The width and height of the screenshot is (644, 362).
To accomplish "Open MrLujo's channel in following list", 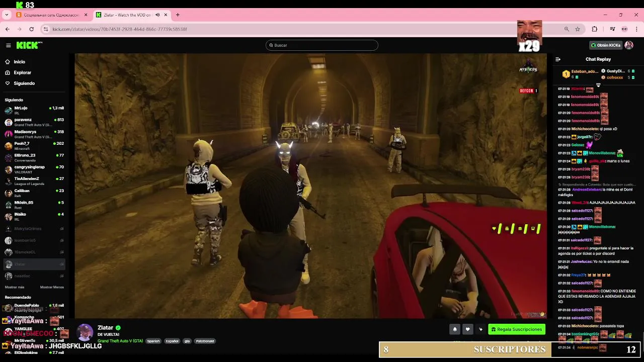I will (34, 110).
